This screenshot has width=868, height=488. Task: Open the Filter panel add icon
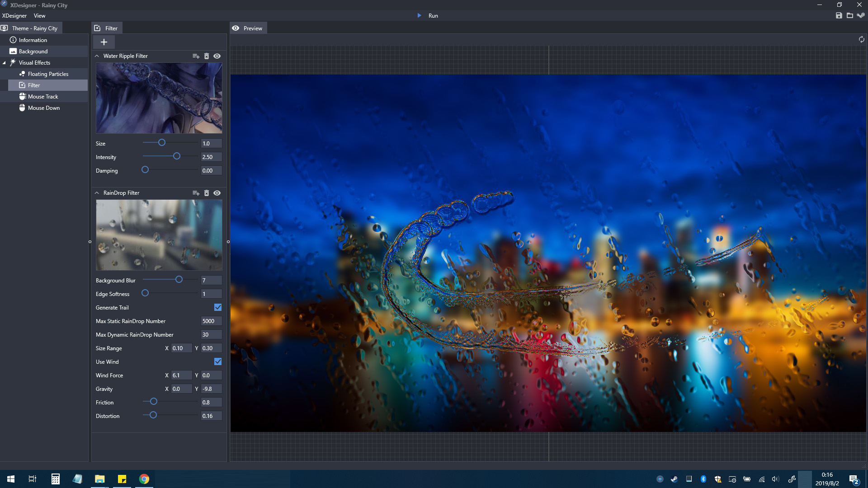click(x=103, y=42)
